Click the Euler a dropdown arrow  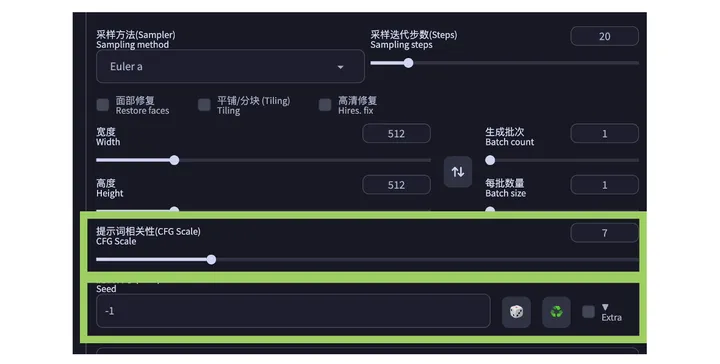tap(340, 67)
